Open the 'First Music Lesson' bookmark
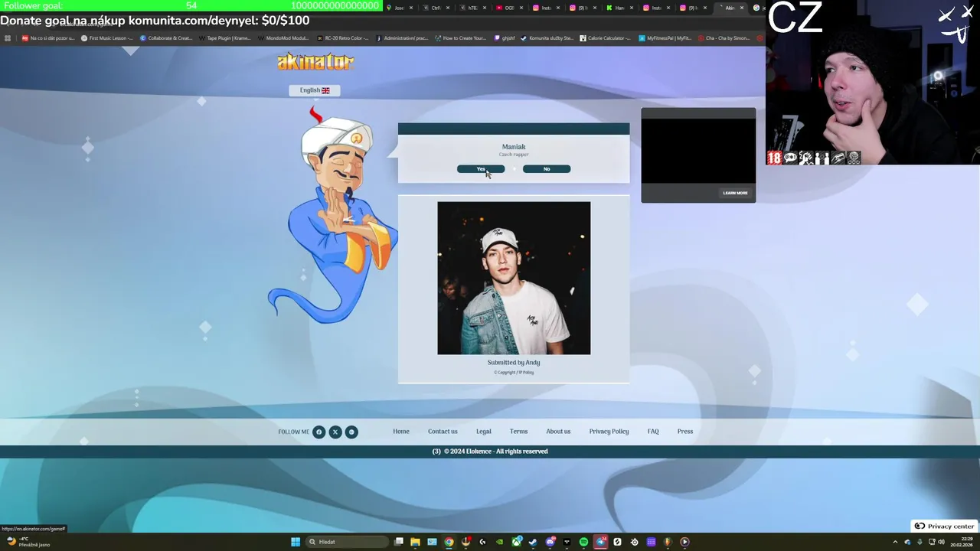 [106, 38]
